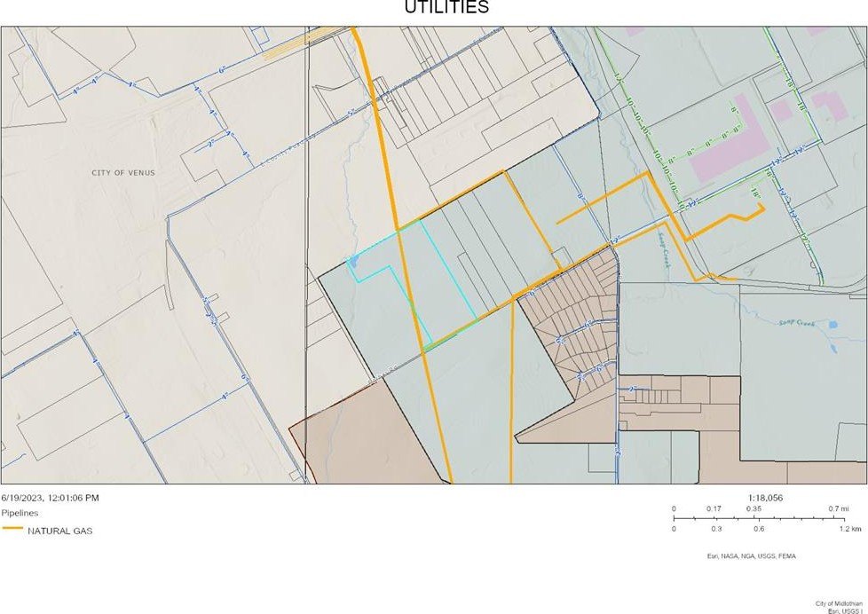This screenshot has height=614, width=868.
Task: Click the orange Natural Gas legend line
Action: (12, 531)
